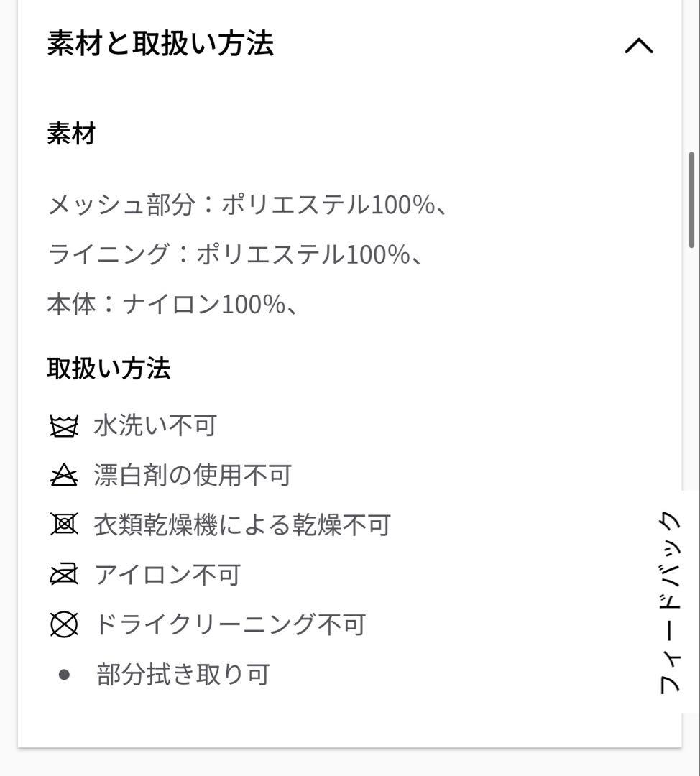The height and width of the screenshot is (776, 700).
Task: Click the no-dry-cleaning crossed circle icon
Action: 65,624
